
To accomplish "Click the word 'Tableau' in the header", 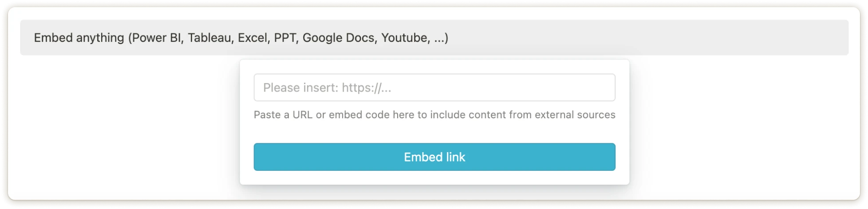I will click(209, 38).
